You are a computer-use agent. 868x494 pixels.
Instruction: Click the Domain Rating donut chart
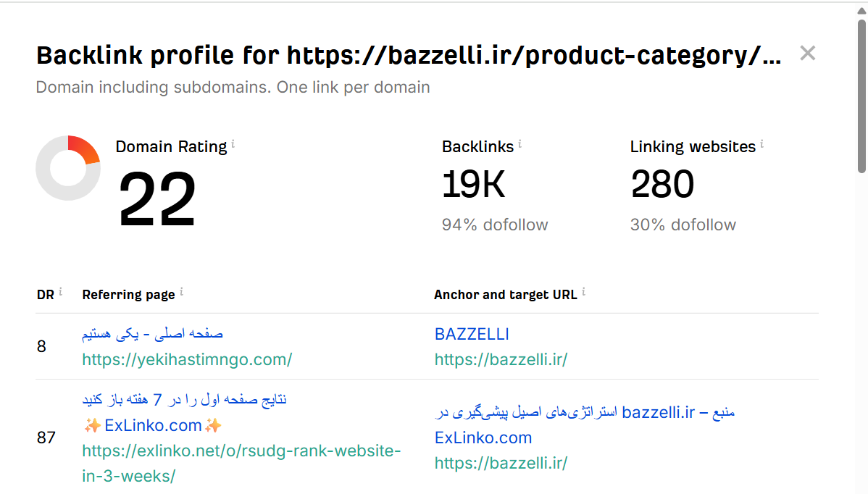68,168
